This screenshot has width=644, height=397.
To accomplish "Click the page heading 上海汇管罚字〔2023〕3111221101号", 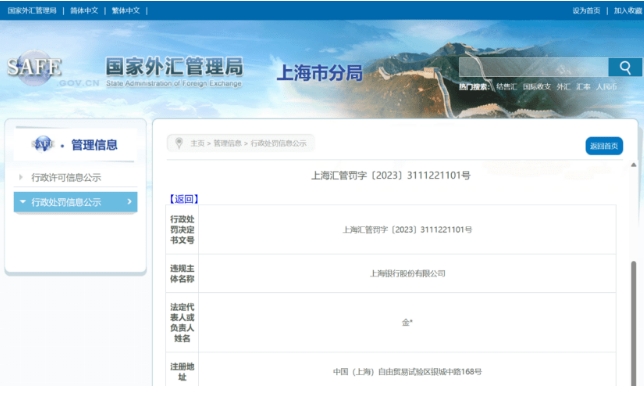I will (x=391, y=175).
